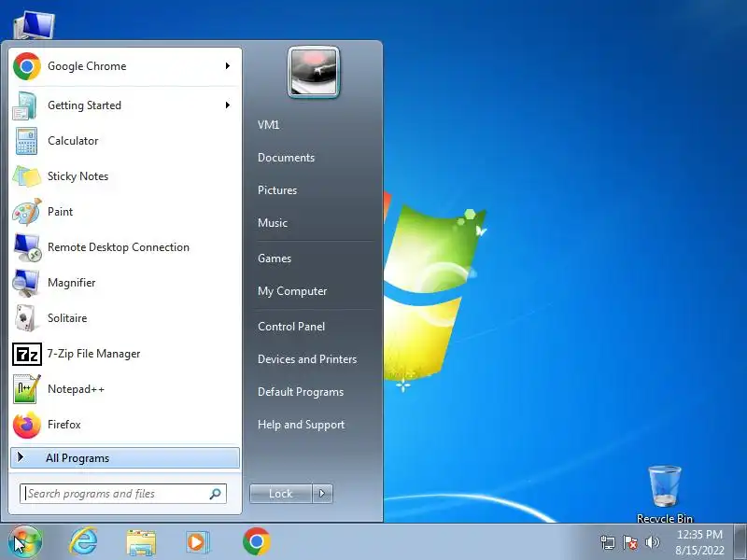Open Documents from the Start menu
The height and width of the screenshot is (560, 747).
[286, 158]
